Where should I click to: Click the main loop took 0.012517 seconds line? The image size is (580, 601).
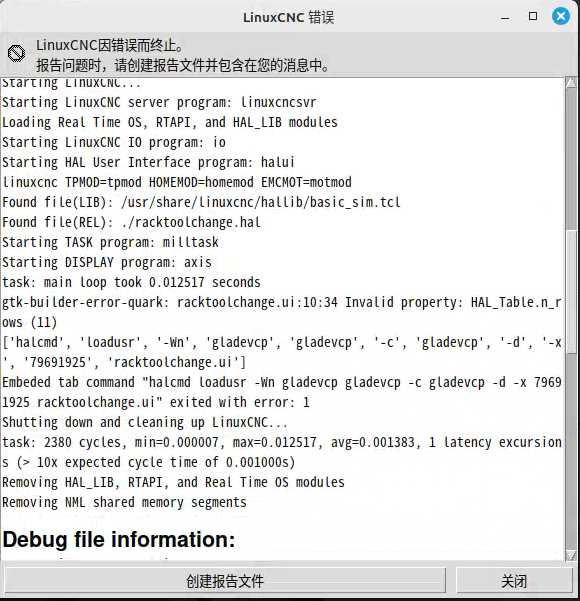pos(131,282)
